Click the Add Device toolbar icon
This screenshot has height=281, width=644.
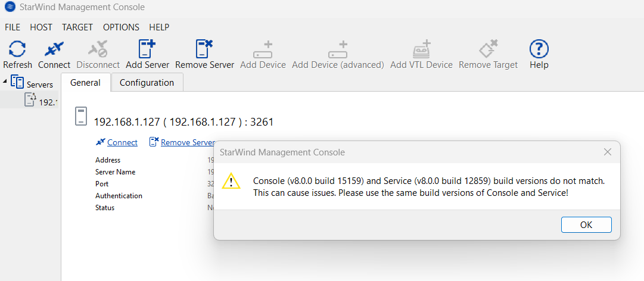263,49
